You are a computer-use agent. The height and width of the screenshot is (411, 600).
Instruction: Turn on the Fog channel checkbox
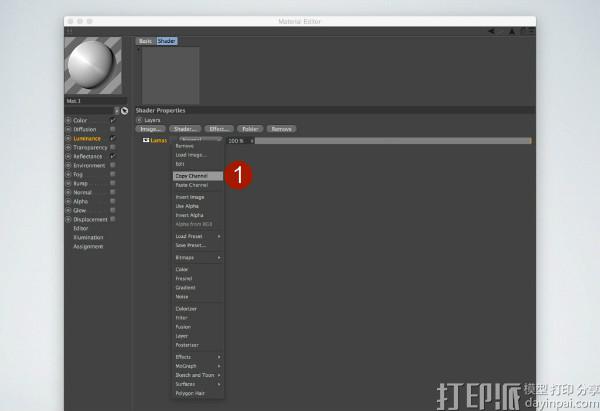tap(113, 174)
